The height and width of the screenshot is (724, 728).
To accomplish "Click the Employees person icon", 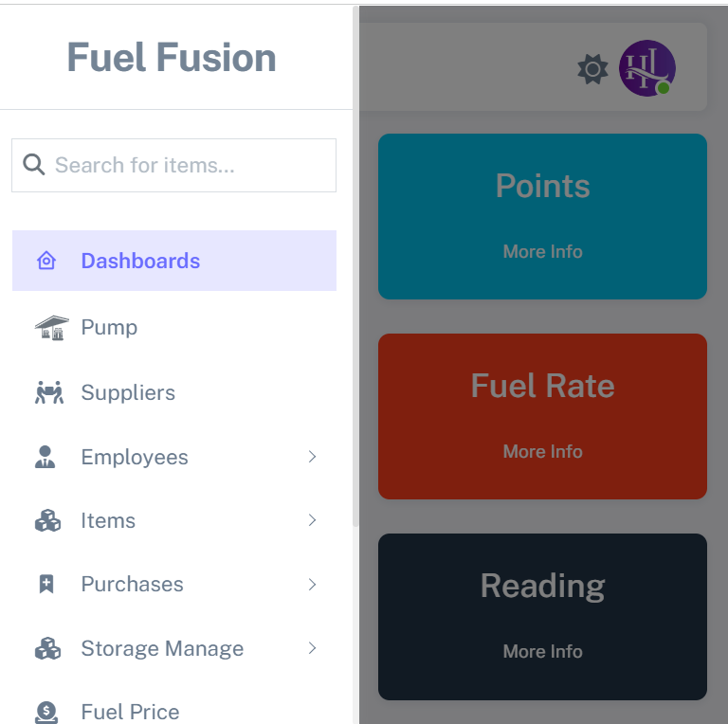I will point(45,458).
